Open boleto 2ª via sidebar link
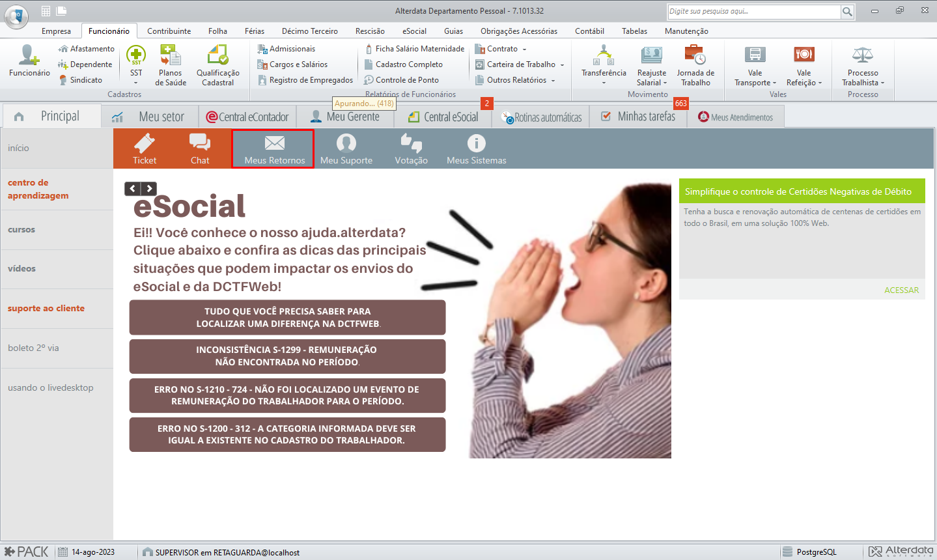This screenshot has height=560, width=937. [x=33, y=348]
